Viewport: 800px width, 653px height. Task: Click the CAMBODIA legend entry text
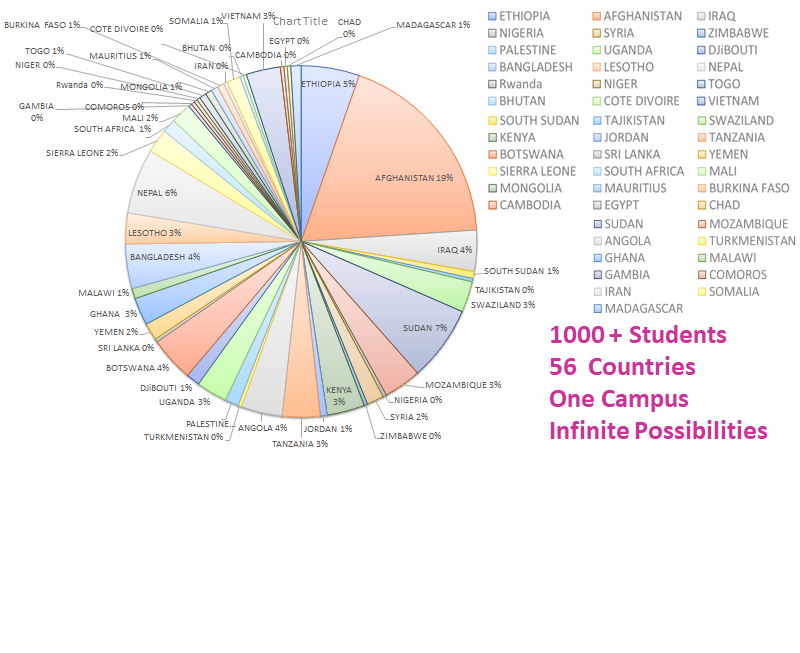pos(530,205)
